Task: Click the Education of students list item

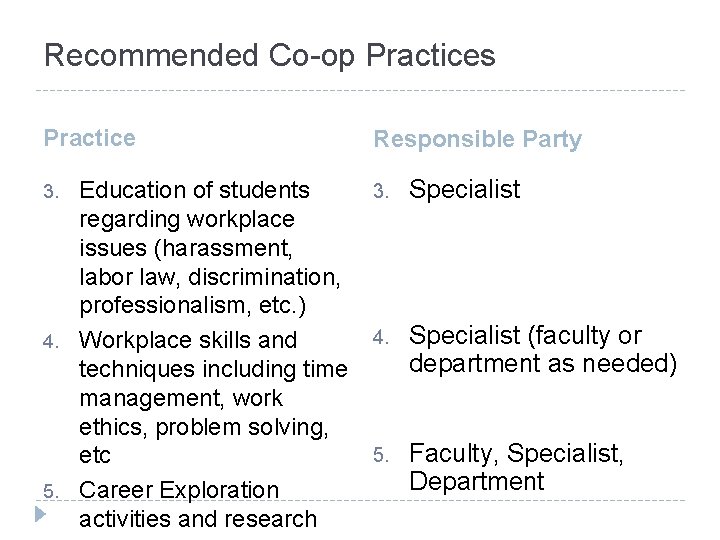Action: (x=194, y=189)
